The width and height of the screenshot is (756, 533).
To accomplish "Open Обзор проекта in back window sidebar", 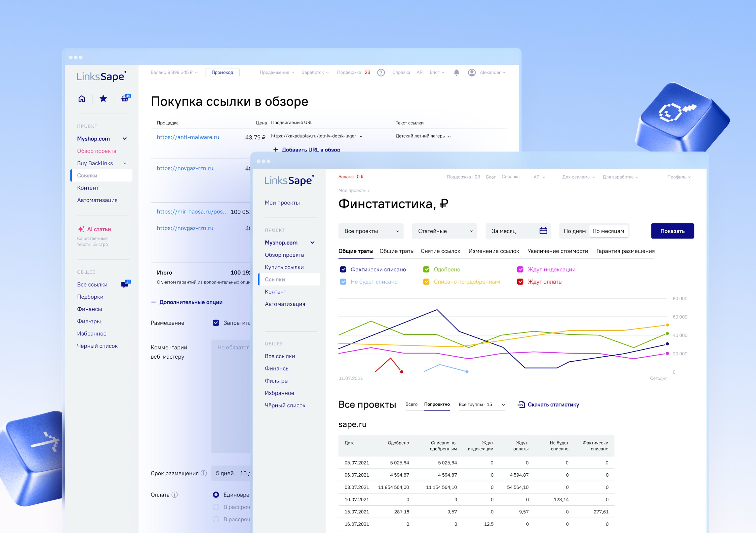I will click(x=96, y=151).
